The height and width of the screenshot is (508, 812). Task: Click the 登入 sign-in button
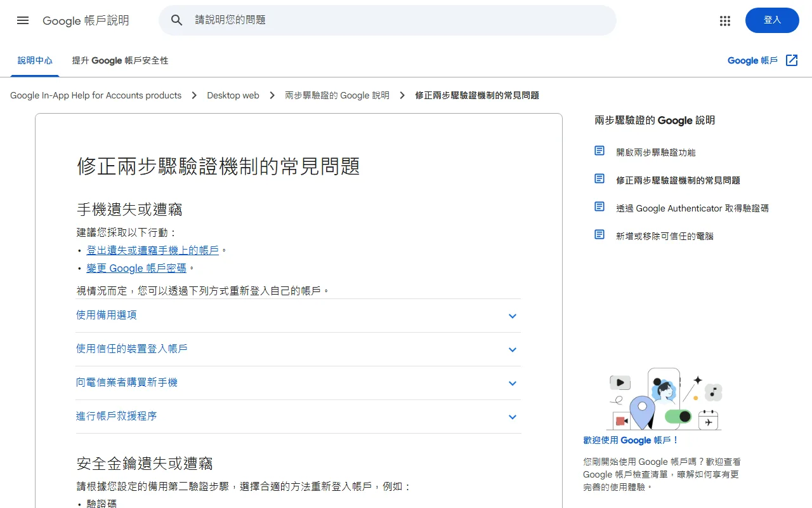point(772,20)
